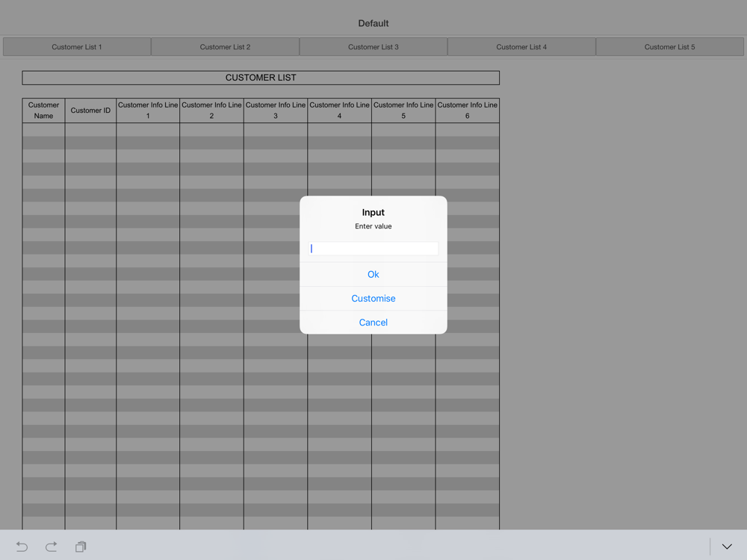Switch to Customer List 3 tab

click(x=373, y=47)
